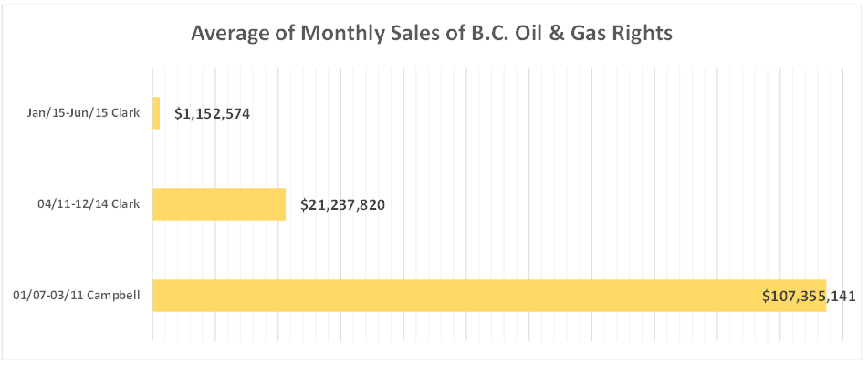Click the Jan/15-Jun/15 Clark axis label
Image resolution: width=868 pixels, height=365 pixels.
(83, 114)
